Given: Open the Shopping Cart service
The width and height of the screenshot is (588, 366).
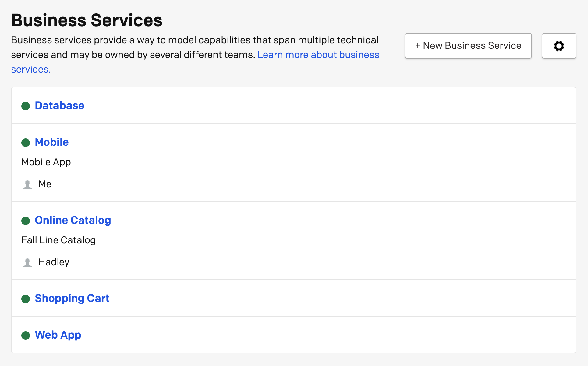Looking at the screenshot, I should (x=72, y=298).
